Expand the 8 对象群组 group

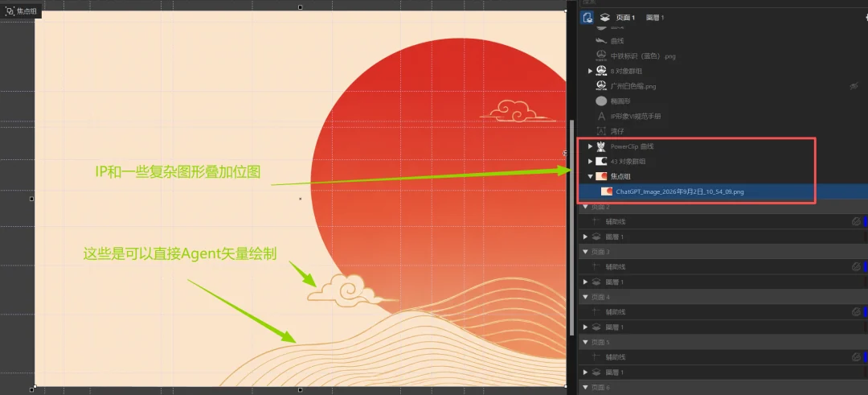pyautogui.click(x=590, y=71)
